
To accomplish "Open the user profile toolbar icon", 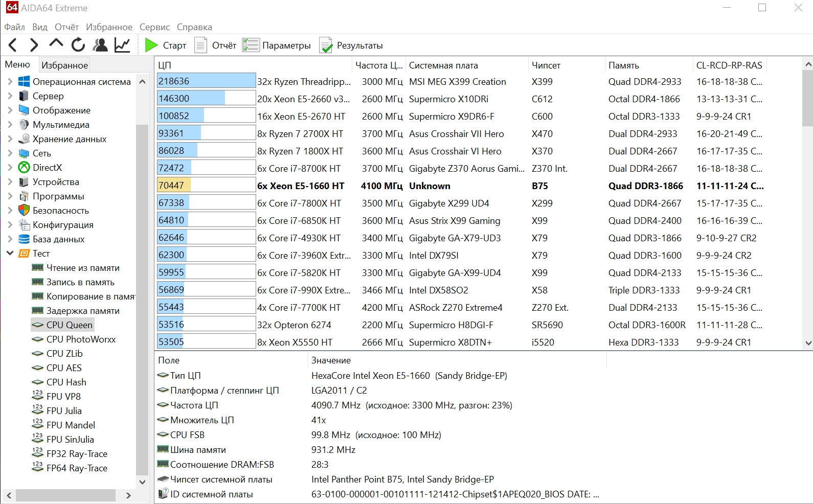I will (x=100, y=45).
